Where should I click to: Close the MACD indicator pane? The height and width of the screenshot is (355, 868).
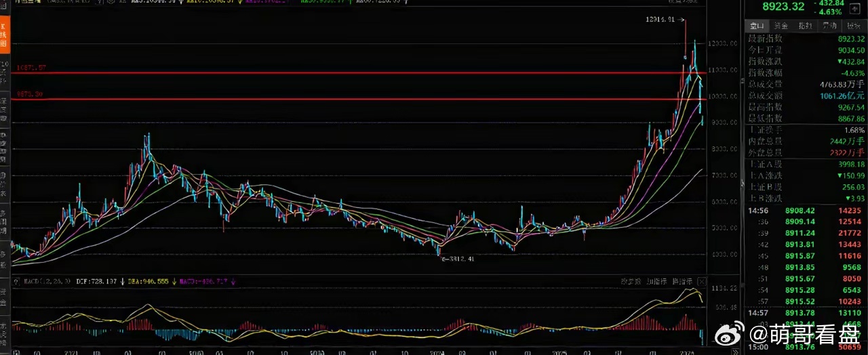(x=701, y=281)
